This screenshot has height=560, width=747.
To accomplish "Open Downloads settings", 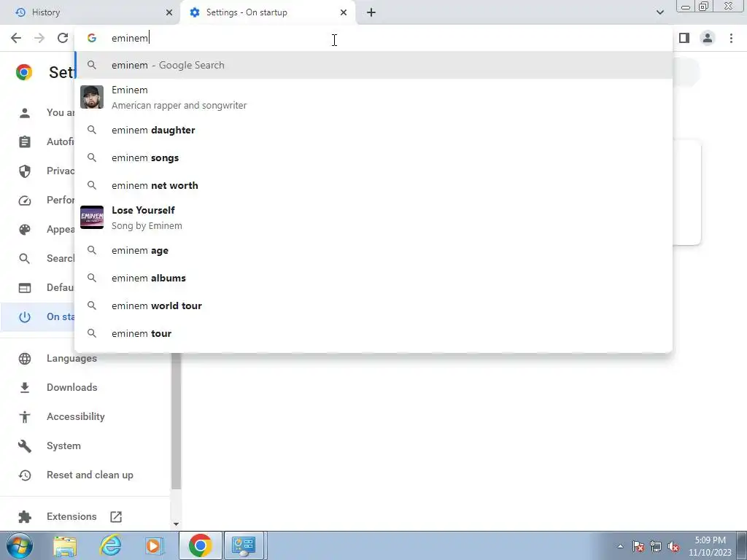I will (x=72, y=387).
